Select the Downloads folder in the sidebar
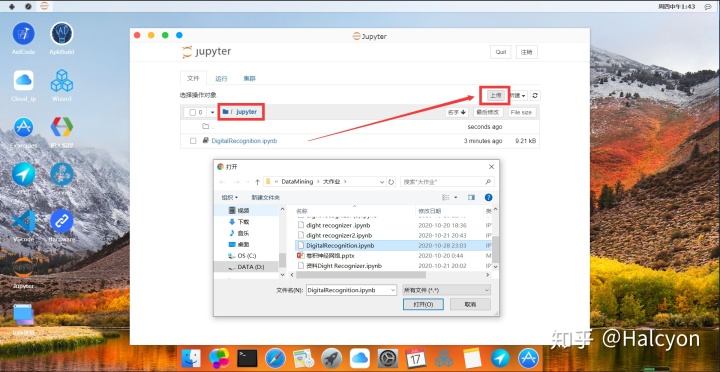 pos(246,222)
